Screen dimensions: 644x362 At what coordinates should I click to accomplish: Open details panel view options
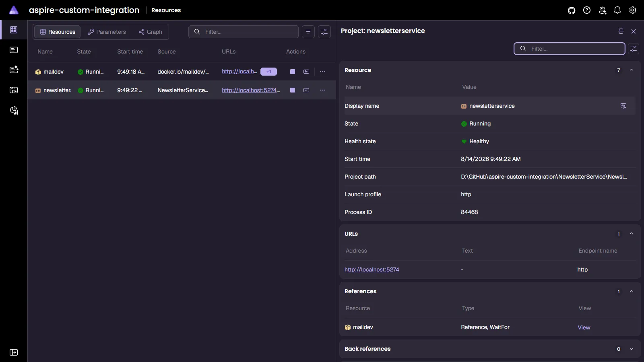[x=634, y=49]
